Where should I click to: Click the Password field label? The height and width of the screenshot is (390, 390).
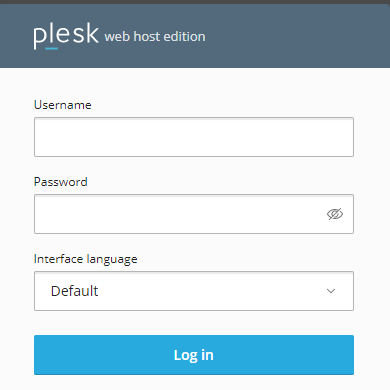(61, 182)
